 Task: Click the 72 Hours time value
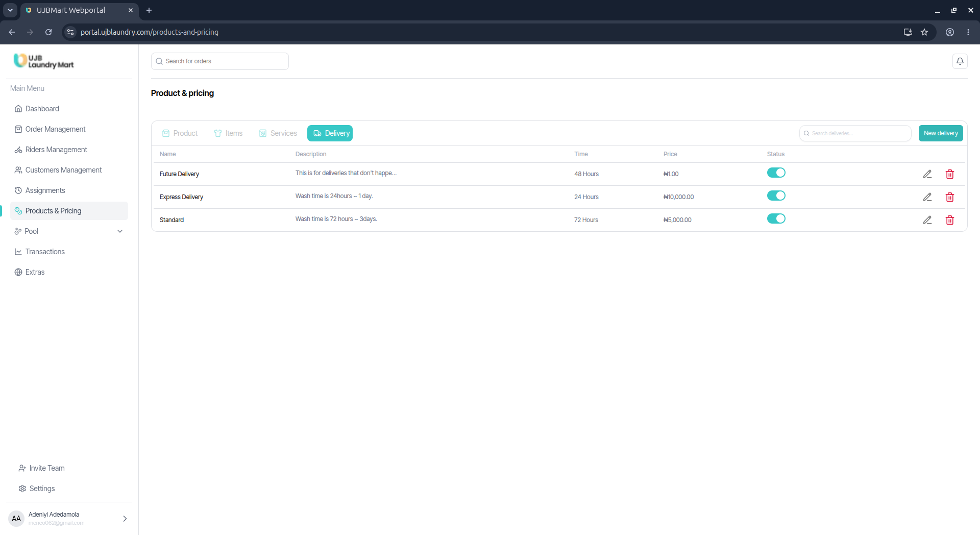[586, 220]
